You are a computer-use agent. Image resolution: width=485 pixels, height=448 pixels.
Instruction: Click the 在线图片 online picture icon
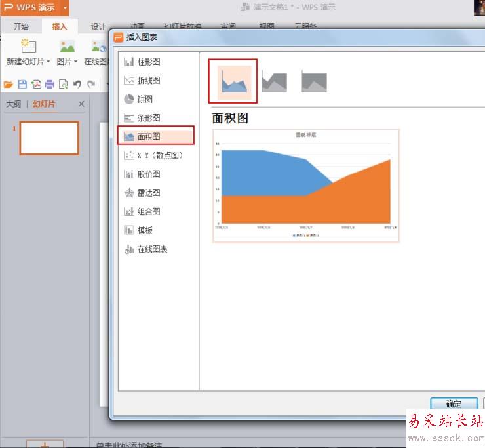click(x=99, y=47)
